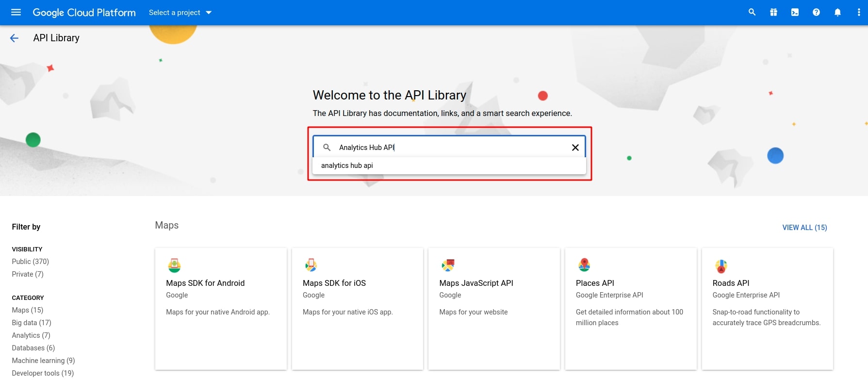Choose the Machine learning category filter
868x380 pixels.
43,361
